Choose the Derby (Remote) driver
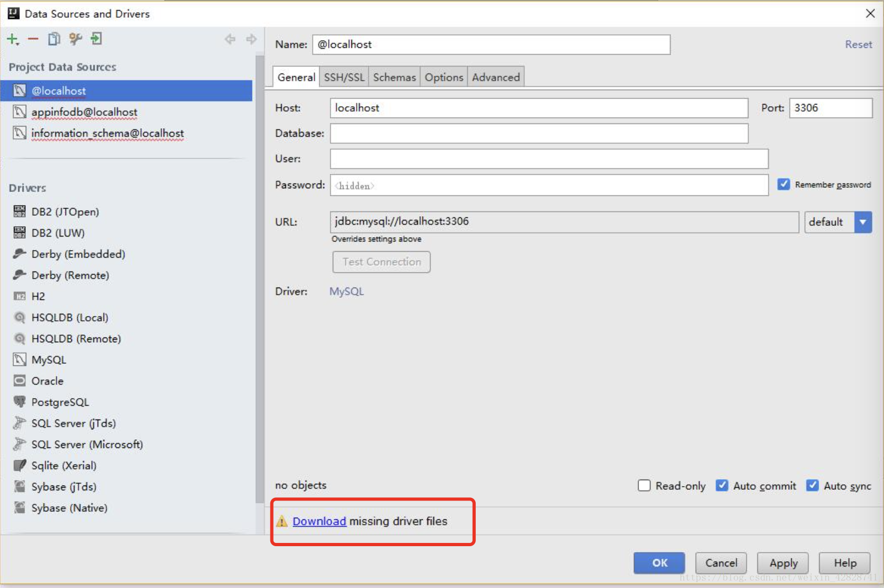 point(70,275)
